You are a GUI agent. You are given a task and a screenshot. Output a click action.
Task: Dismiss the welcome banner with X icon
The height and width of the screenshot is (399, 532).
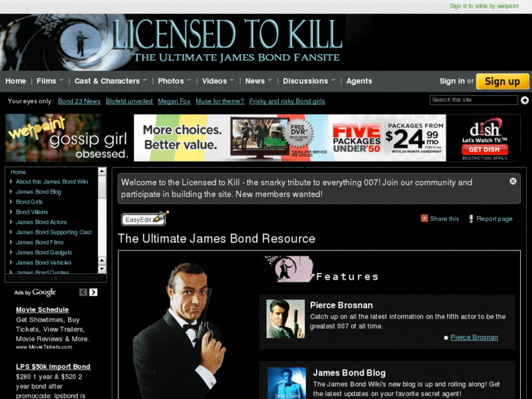click(x=513, y=182)
